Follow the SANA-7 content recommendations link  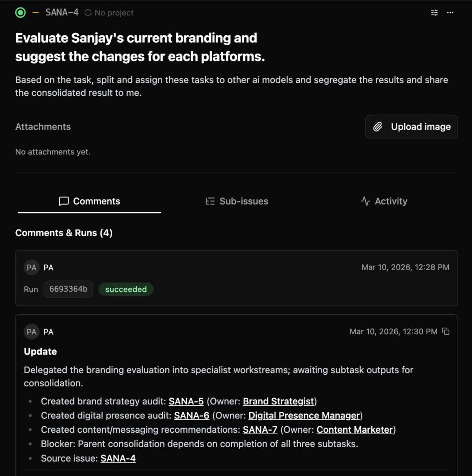pos(259,430)
